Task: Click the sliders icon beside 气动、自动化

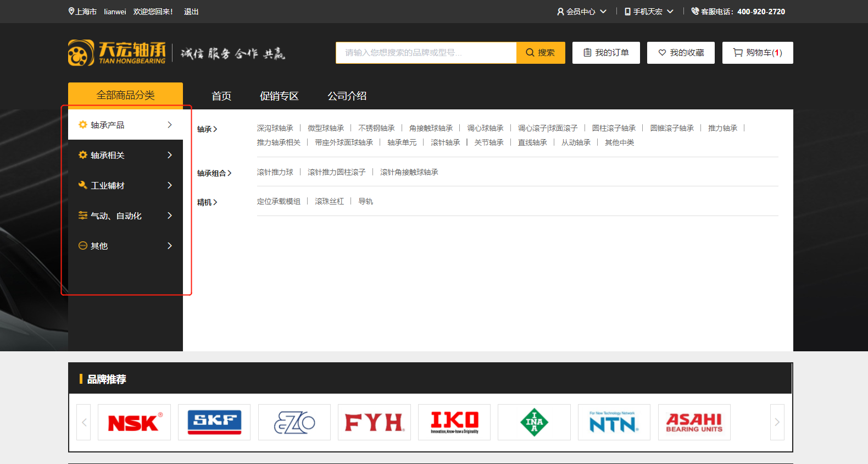Action: 83,216
